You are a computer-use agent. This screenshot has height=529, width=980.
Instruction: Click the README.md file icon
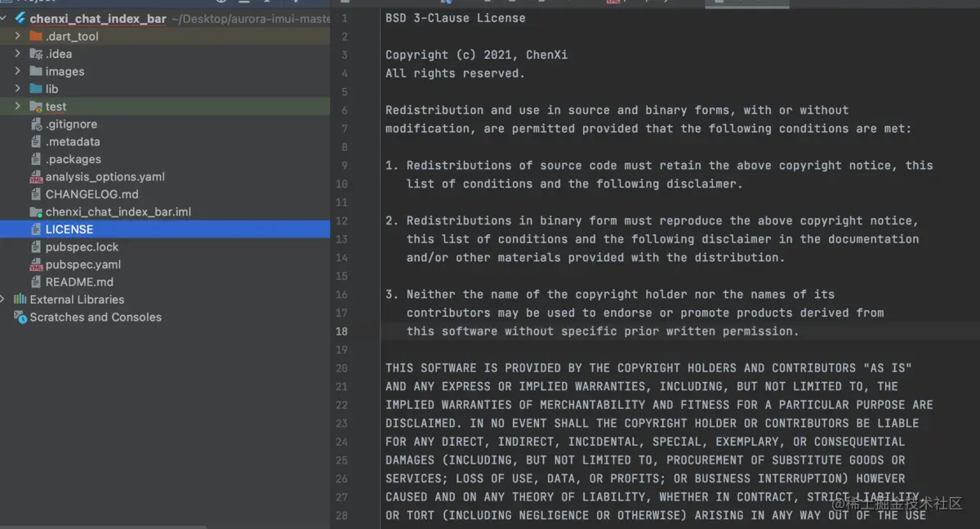(x=36, y=282)
